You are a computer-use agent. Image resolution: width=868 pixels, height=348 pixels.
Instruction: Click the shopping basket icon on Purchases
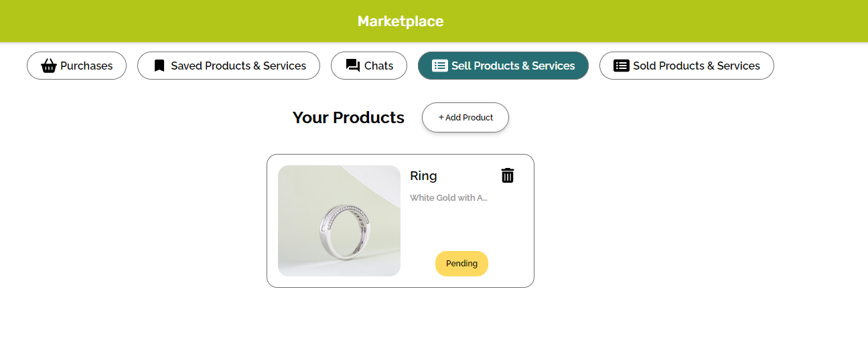tap(49, 66)
